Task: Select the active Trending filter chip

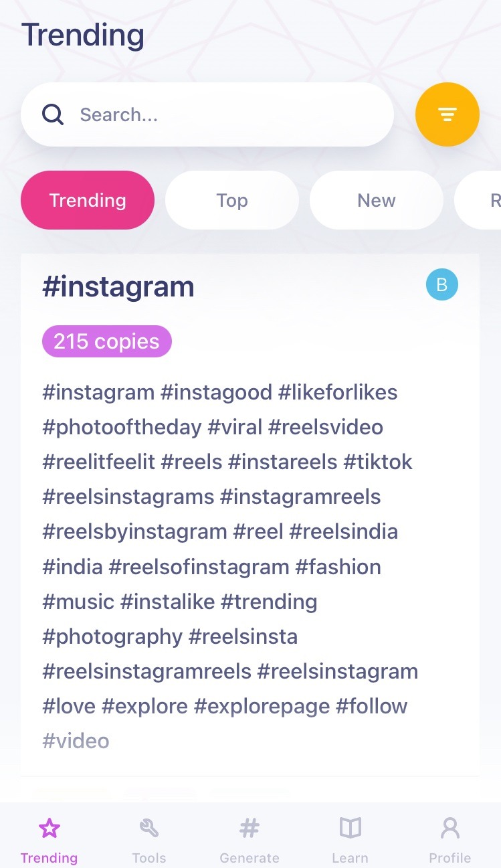Action: tap(87, 200)
